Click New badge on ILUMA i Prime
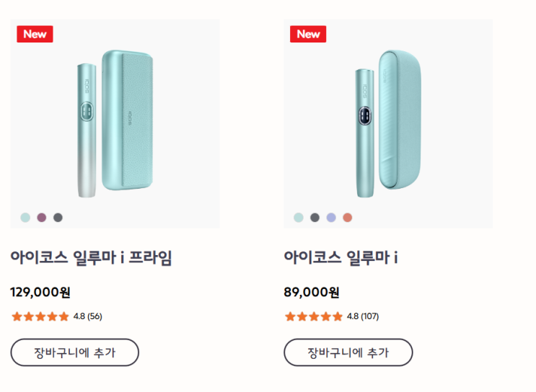The height and width of the screenshot is (392, 536). pos(35,34)
